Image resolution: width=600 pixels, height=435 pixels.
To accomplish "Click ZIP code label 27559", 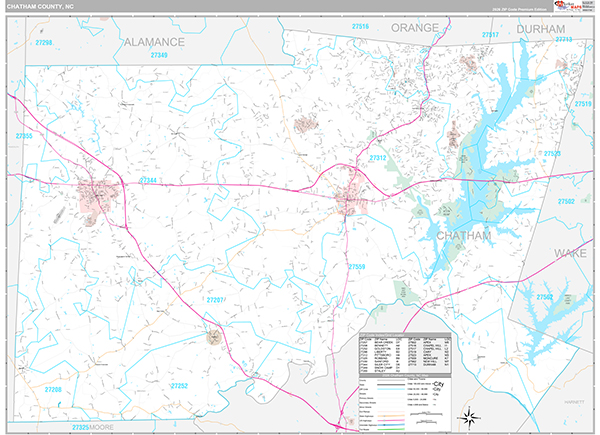I will pyautogui.click(x=357, y=267).
